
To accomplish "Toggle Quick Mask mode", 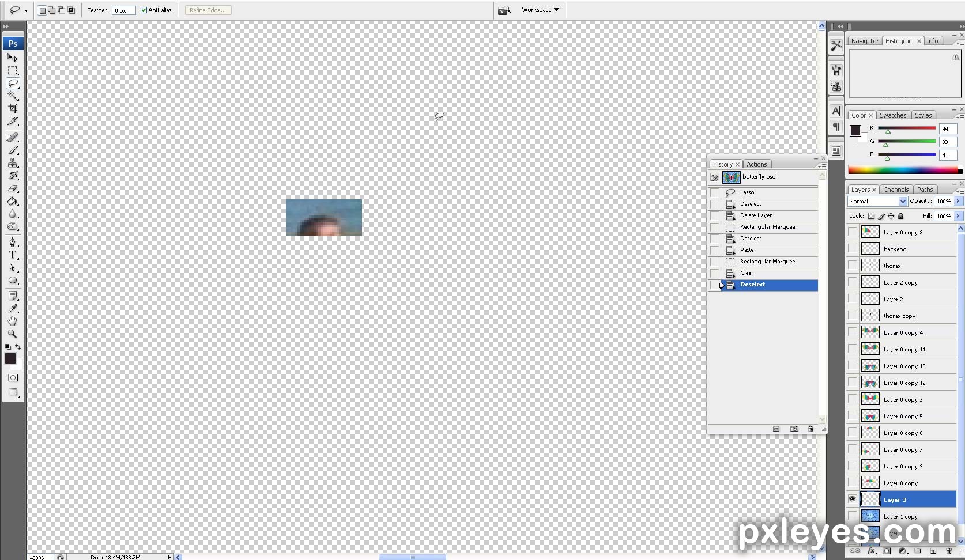I will coord(13,378).
